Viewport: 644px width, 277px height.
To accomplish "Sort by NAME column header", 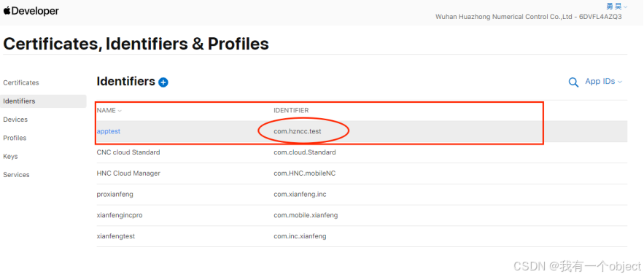I will (x=109, y=110).
